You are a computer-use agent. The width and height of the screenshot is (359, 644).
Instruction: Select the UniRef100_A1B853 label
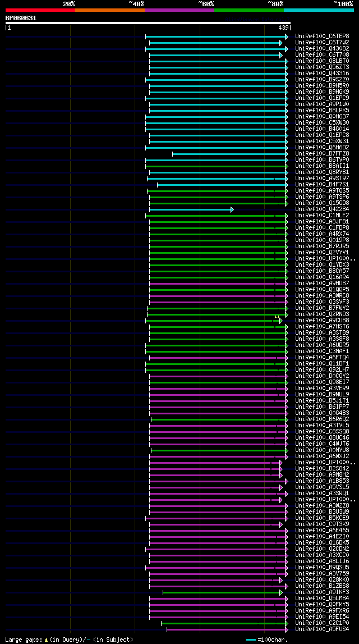322,481
